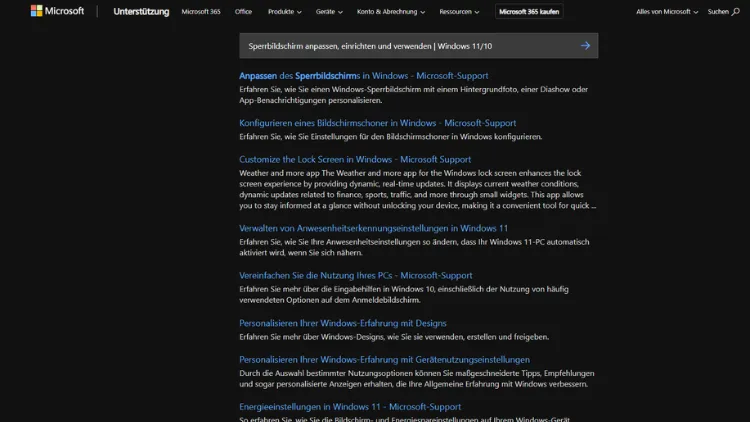Click description about Eingabehilfen in Windows 10
The image size is (750, 422).
(404, 294)
